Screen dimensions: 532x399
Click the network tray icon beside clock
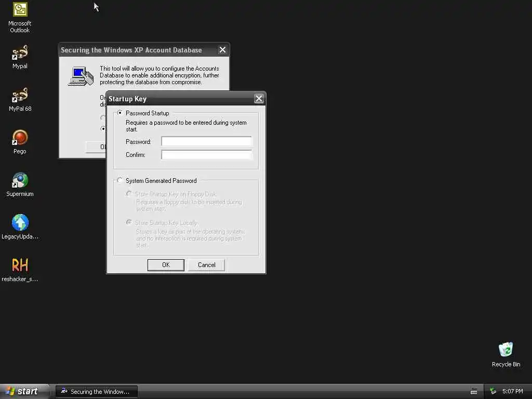493,392
